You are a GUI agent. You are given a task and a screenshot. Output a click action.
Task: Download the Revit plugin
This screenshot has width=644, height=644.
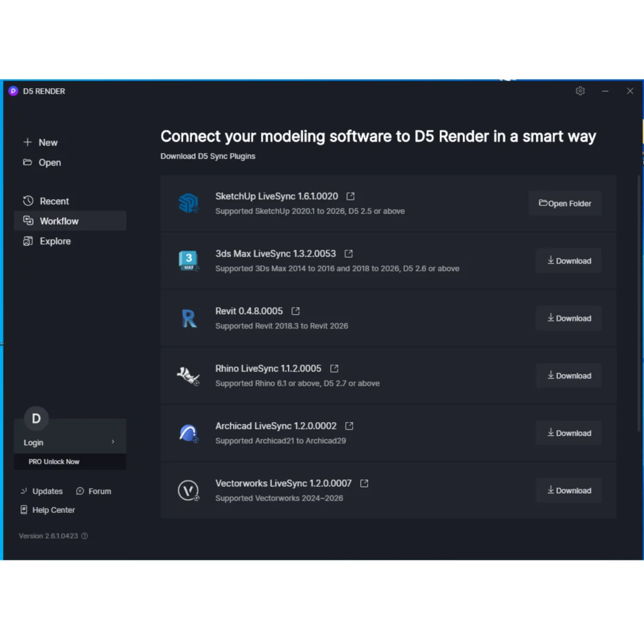click(569, 318)
